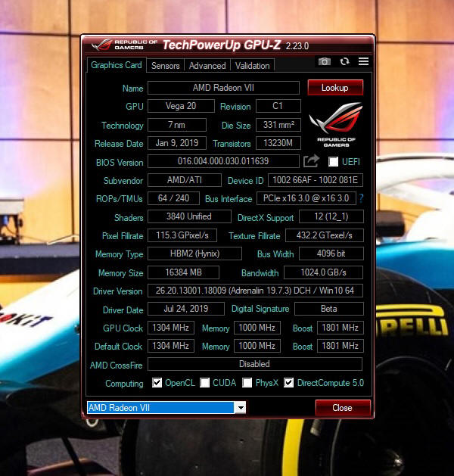Click the Memory Size field 16384 MB
The height and width of the screenshot is (476, 454).
(x=184, y=272)
